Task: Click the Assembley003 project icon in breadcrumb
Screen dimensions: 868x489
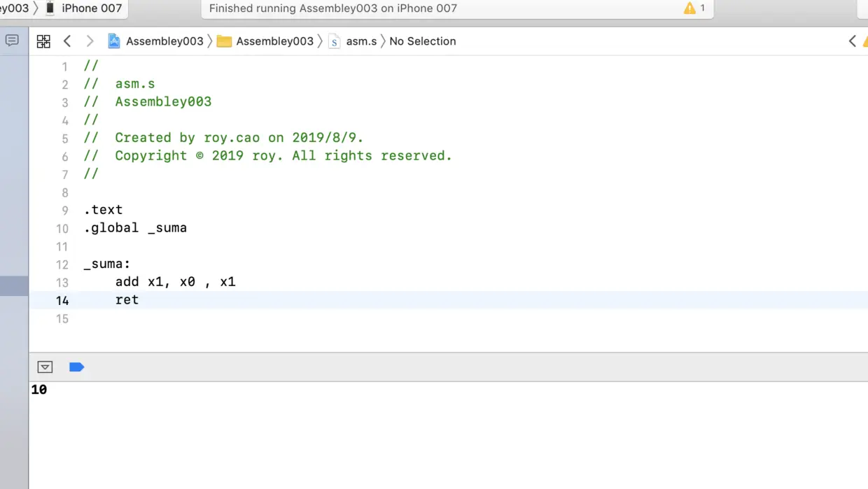Action: pyautogui.click(x=114, y=41)
